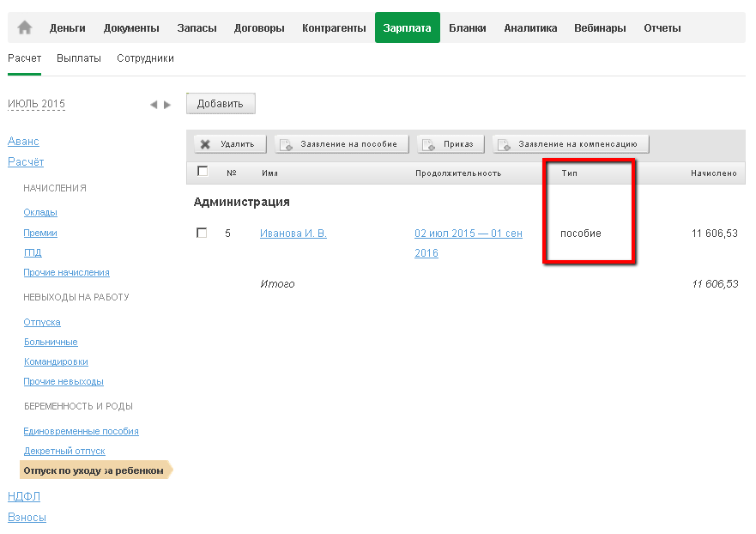
Task: Click the Итого total label
Action: coord(277,284)
